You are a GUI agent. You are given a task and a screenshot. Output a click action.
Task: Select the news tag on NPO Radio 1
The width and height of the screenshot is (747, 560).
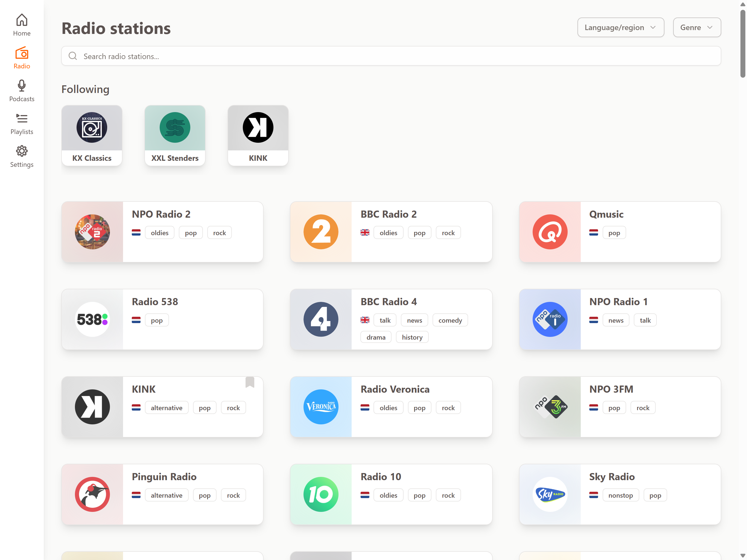616,320
